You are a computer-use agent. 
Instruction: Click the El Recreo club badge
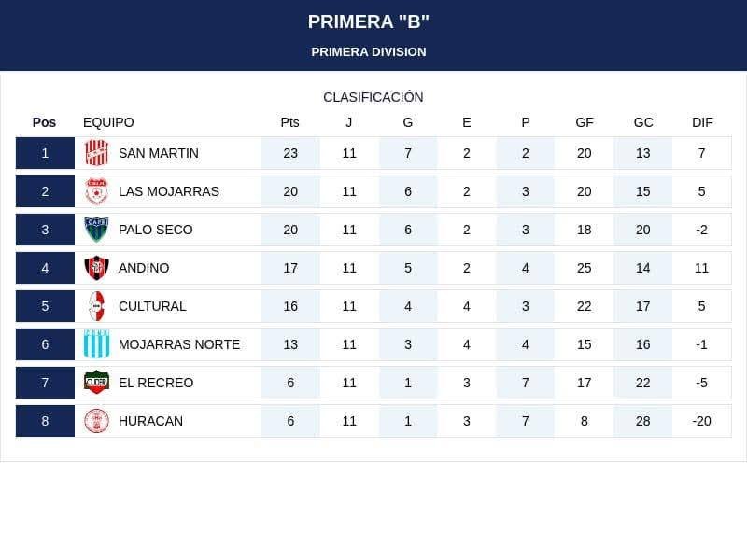[97, 383]
